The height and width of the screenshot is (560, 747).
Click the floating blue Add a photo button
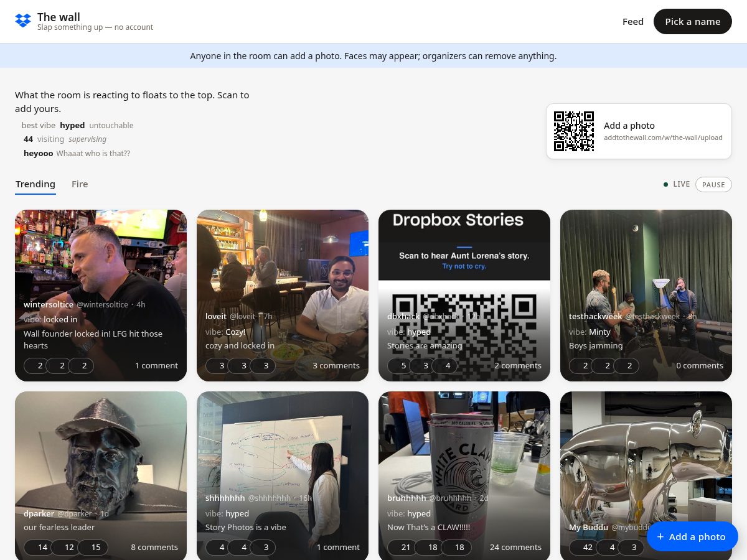692,536
